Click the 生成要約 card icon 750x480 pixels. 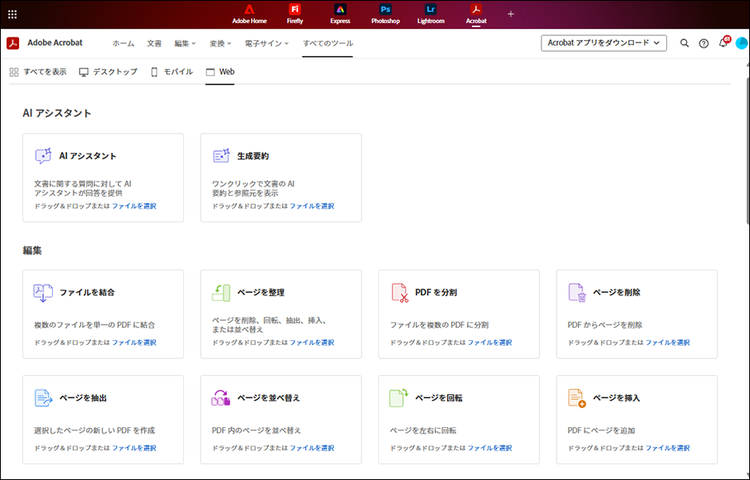click(x=221, y=156)
